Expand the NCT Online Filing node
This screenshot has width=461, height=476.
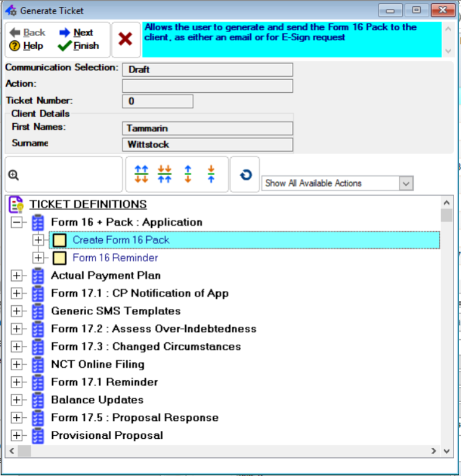(17, 365)
